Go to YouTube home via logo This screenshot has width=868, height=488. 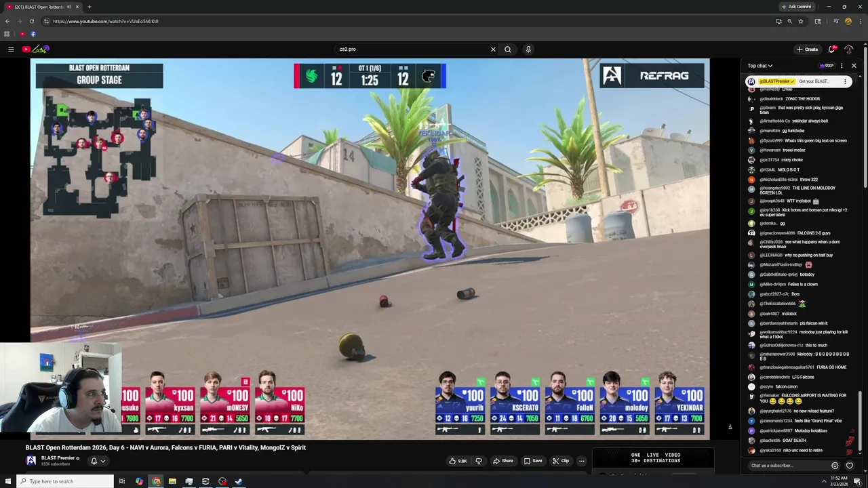(x=35, y=49)
